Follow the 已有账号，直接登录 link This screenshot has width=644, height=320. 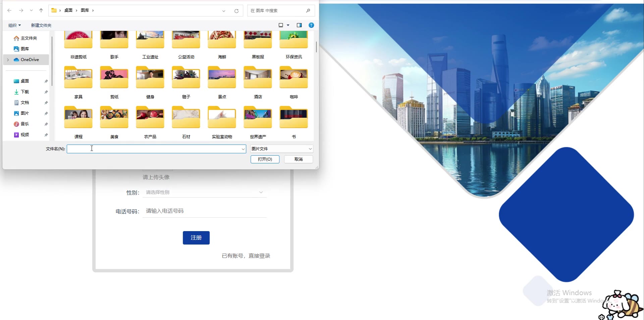pos(246,256)
